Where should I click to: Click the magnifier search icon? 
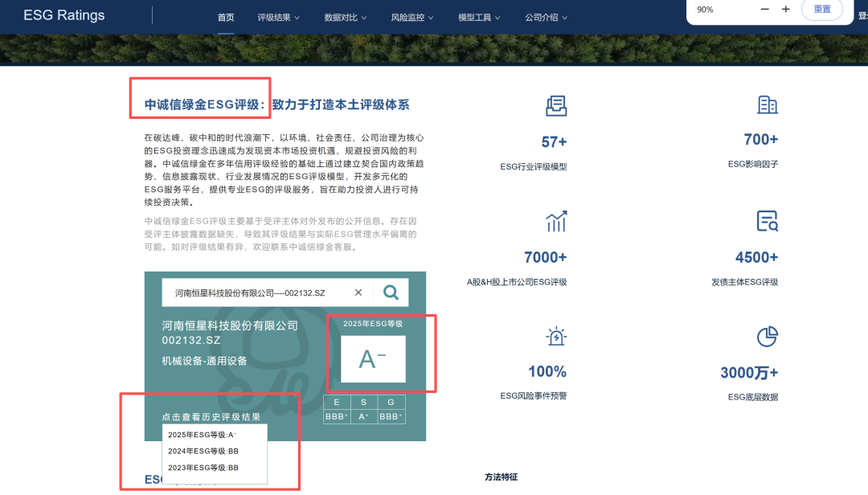[x=391, y=292]
